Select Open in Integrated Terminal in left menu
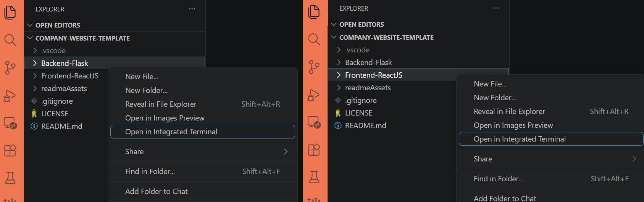Viewport: 644px width, 202px height. [203, 132]
